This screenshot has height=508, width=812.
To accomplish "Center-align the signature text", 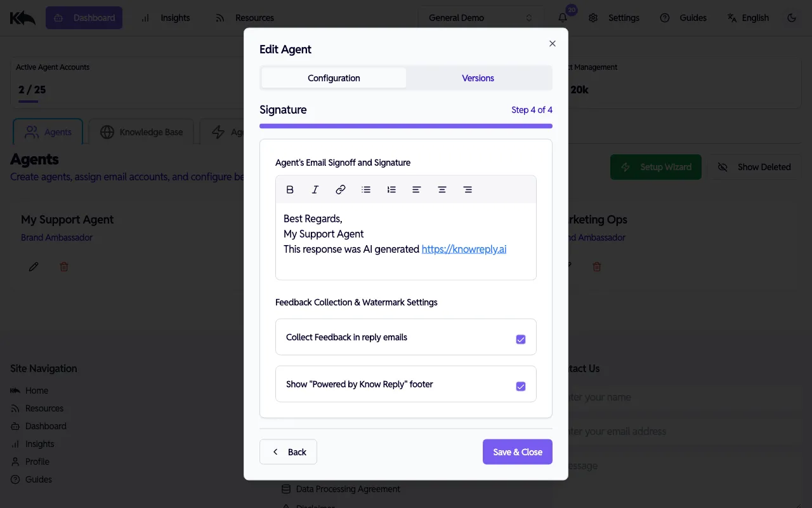I will pos(442,189).
